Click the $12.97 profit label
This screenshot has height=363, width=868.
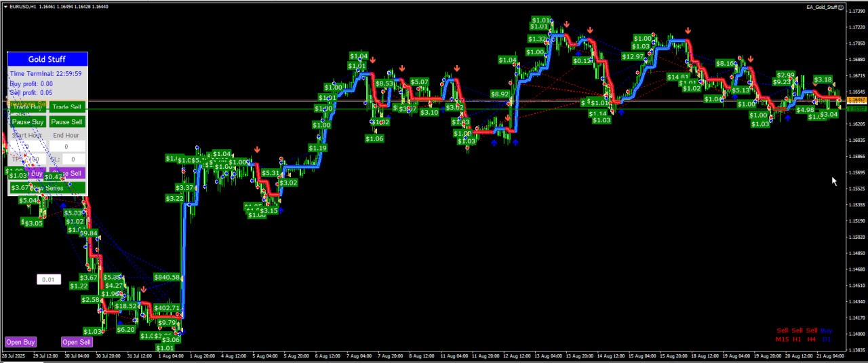[633, 56]
